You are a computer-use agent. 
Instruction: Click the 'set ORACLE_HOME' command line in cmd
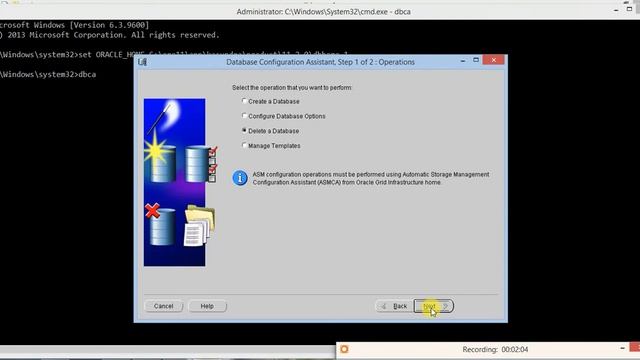[x=174, y=55]
